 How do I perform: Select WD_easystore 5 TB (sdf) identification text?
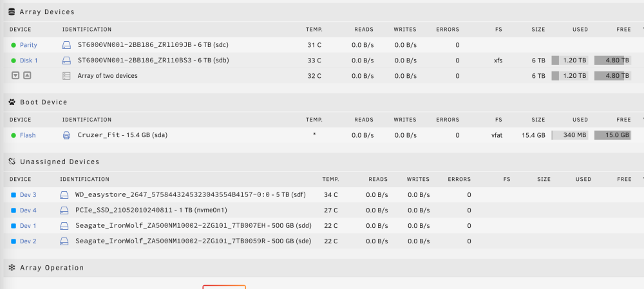(191, 195)
